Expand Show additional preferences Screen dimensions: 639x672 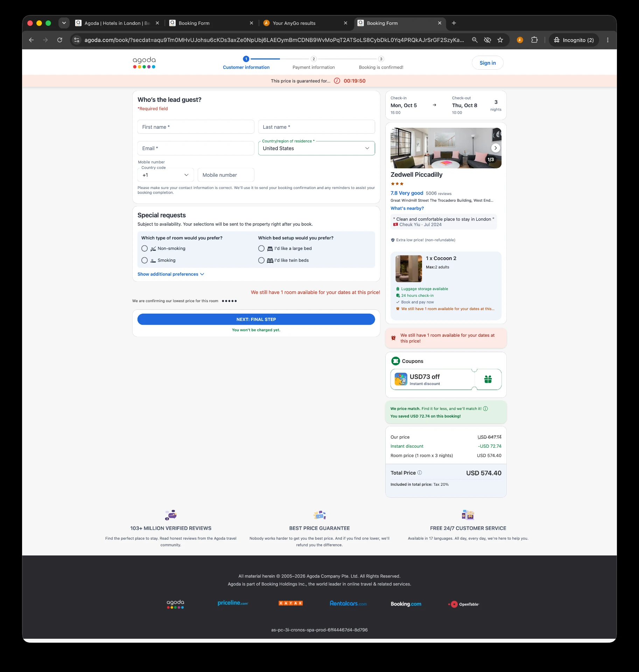[171, 274]
